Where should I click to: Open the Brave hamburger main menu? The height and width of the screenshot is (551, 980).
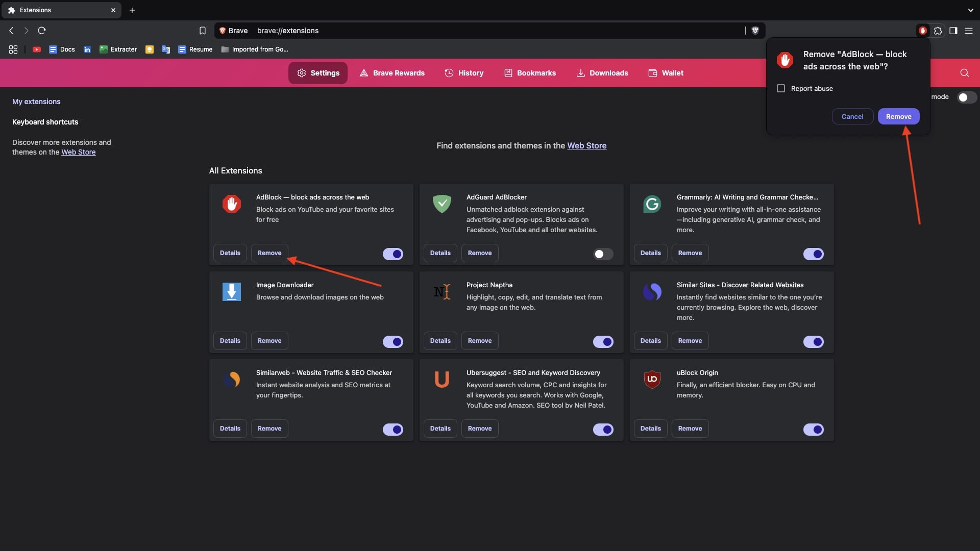(968, 31)
